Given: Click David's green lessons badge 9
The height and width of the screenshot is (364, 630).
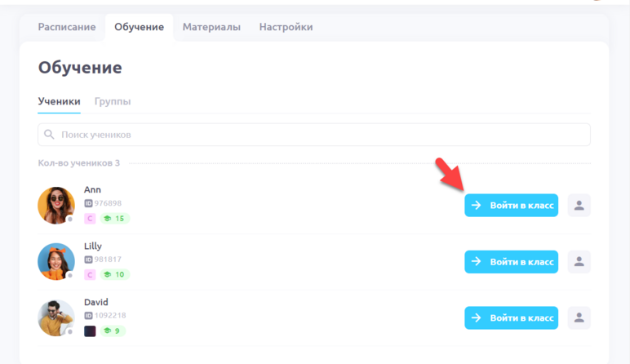Looking at the screenshot, I should tap(113, 331).
